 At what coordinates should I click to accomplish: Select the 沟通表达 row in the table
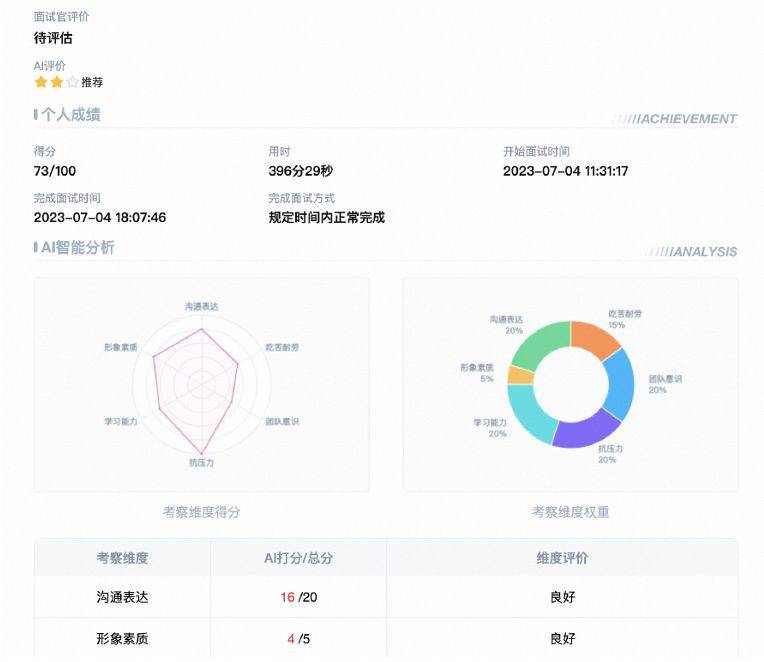pyautogui.click(x=122, y=597)
